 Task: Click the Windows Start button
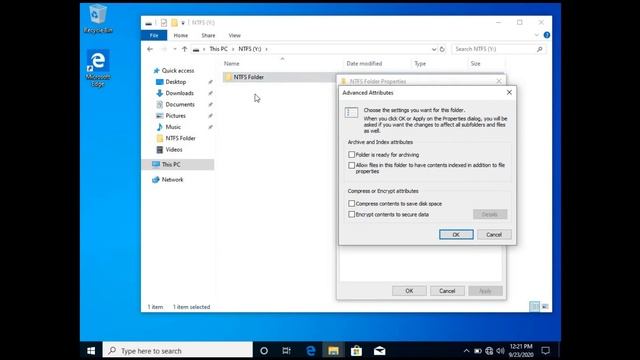[91, 351]
